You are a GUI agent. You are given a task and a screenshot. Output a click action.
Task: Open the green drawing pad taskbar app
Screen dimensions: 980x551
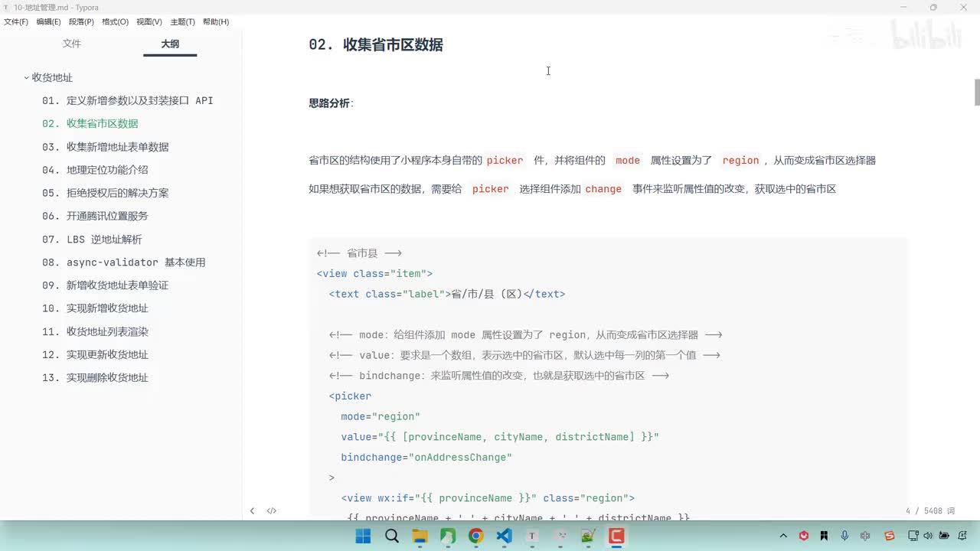coord(588,536)
